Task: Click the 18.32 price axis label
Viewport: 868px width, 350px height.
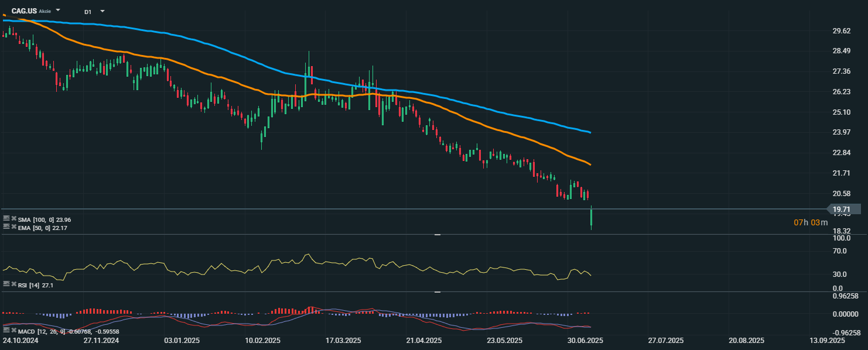Action: [841, 232]
